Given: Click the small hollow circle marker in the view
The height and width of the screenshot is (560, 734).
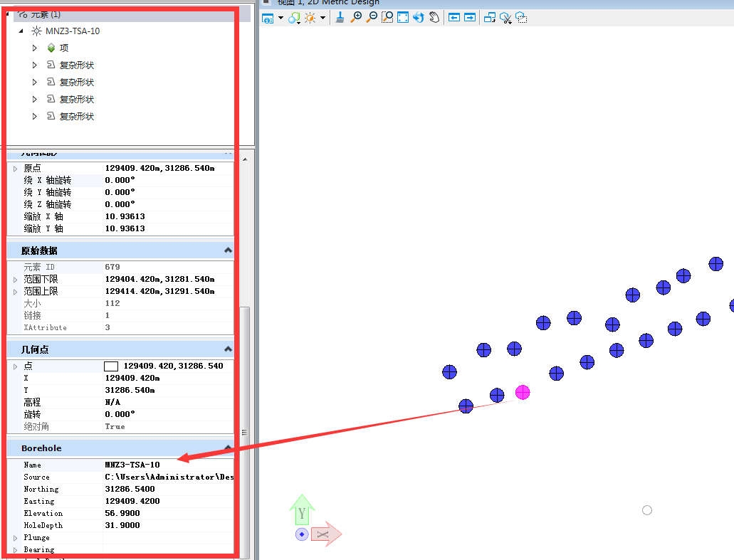Looking at the screenshot, I should coord(647,510).
